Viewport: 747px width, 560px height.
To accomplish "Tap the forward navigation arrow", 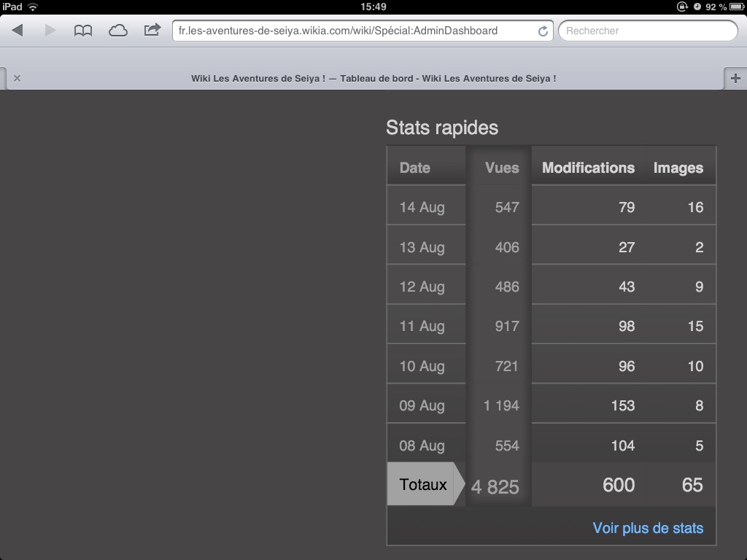I will 50,31.
